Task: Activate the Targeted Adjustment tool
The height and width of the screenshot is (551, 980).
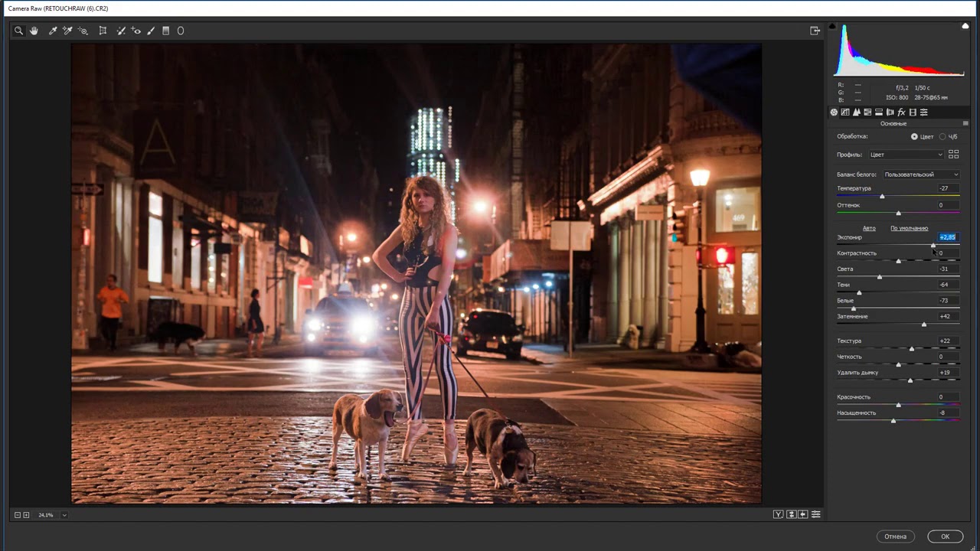Action: (83, 31)
